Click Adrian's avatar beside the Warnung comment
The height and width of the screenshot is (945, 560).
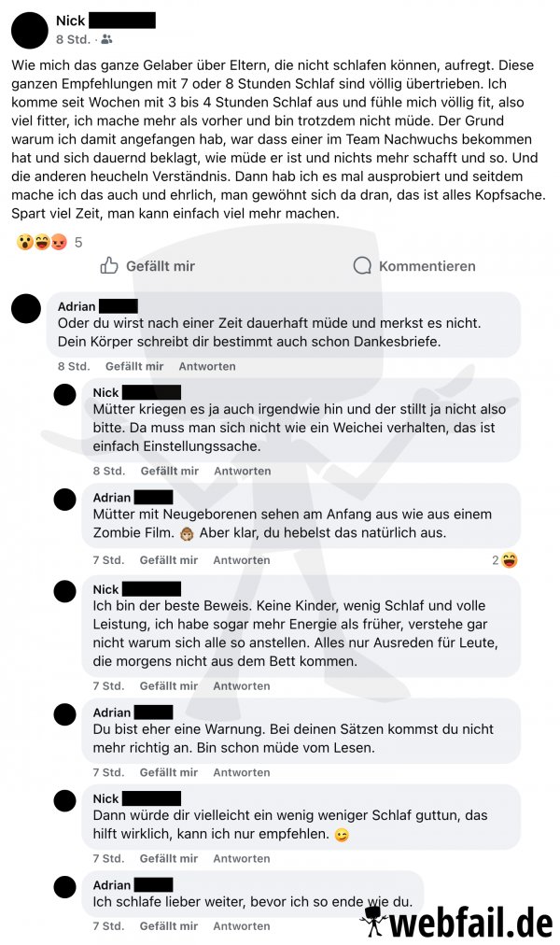(x=65, y=714)
